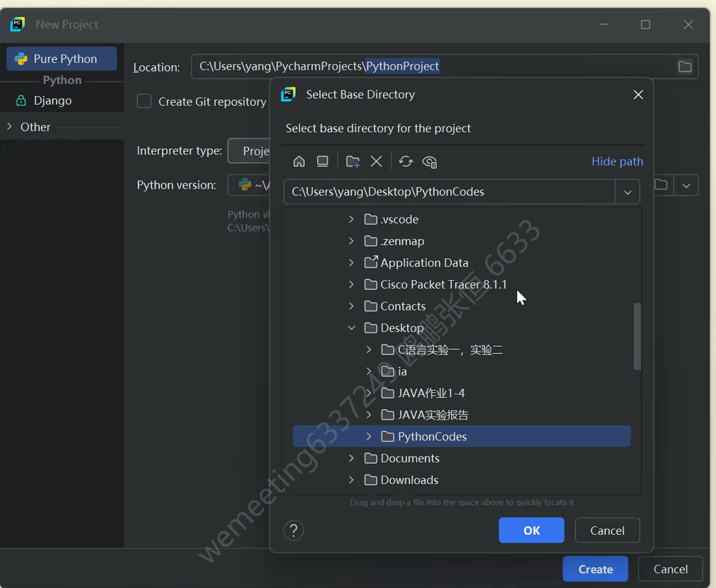Image resolution: width=716 pixels, height=588 pixels.
Task: Open help with the question mark icon
Action: [x=294, y=530]
